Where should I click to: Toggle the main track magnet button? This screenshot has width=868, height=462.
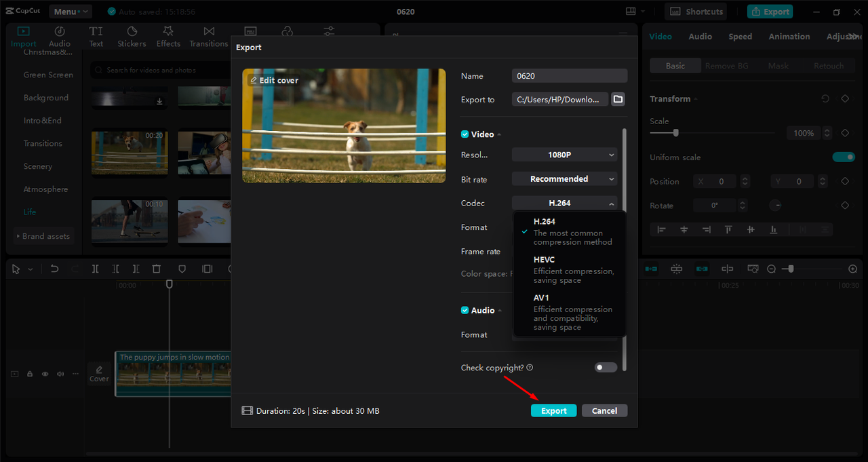click(x=651, y=269)
